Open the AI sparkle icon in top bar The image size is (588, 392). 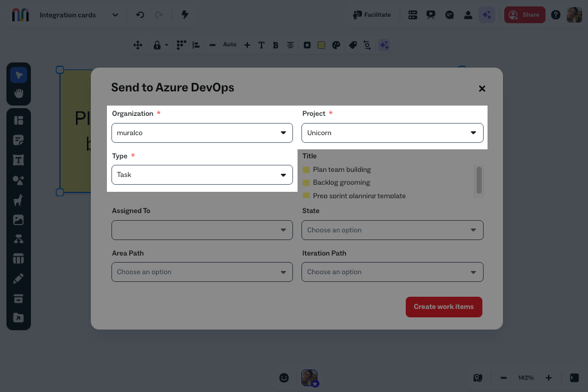[x=487, y=15]
